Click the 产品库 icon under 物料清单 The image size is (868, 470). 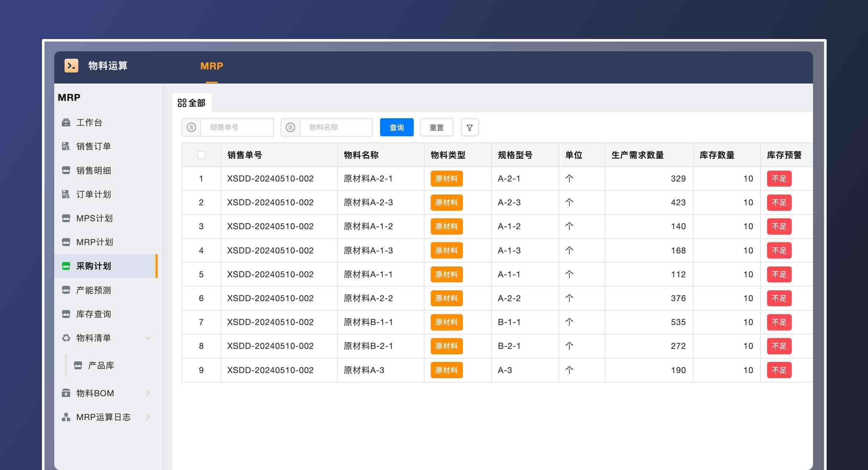click(x=78, y=365)
